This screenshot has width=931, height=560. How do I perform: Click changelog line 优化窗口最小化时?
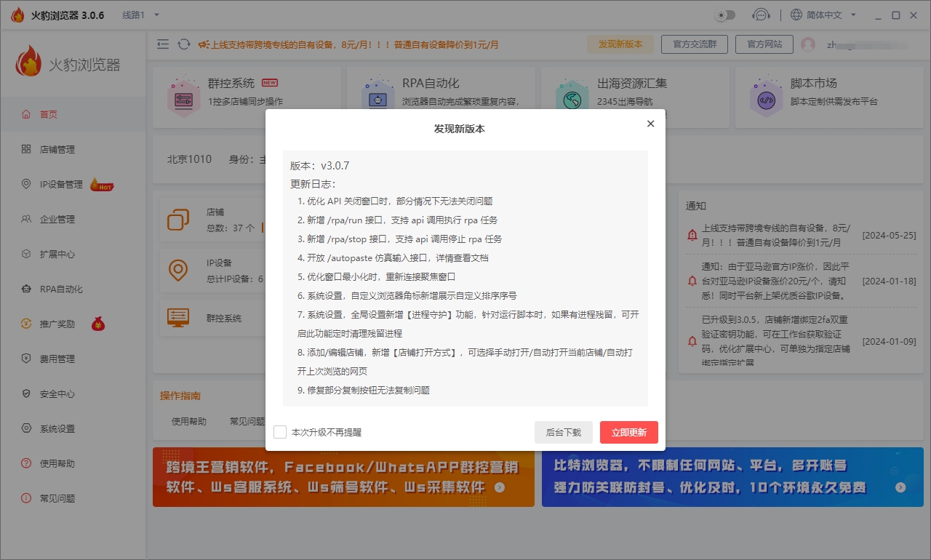(377, 276)
